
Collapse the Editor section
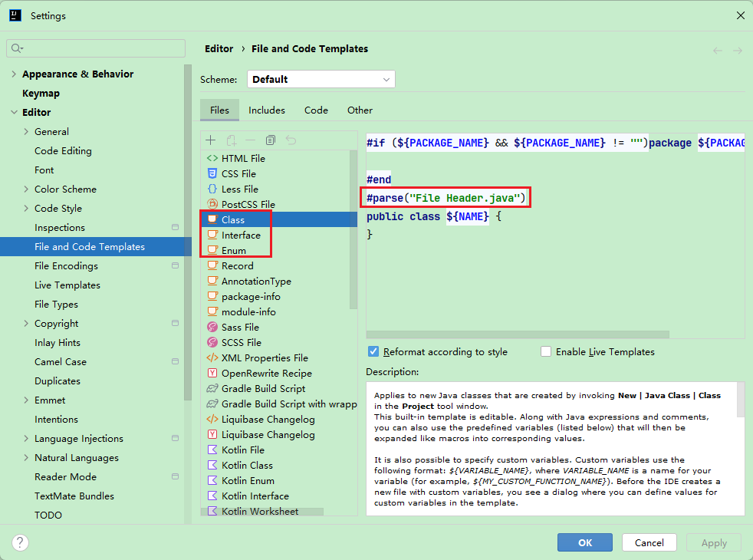[14, 113]
